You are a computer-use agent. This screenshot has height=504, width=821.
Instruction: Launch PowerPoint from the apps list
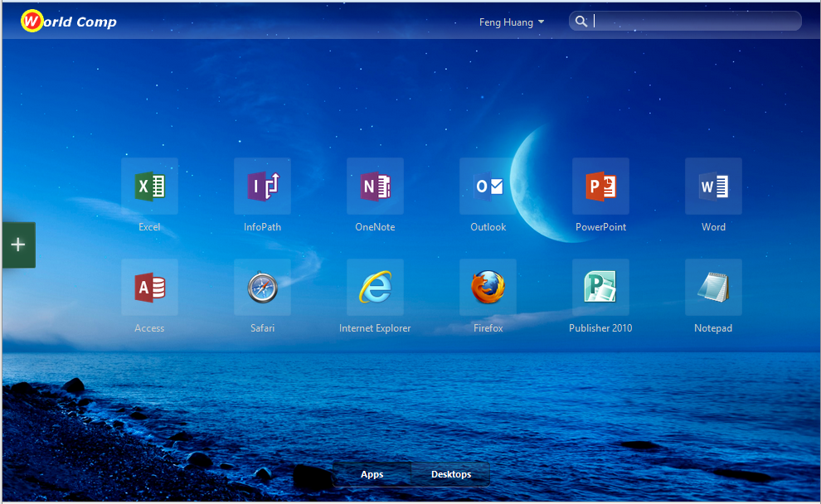[x=600, y=187]
